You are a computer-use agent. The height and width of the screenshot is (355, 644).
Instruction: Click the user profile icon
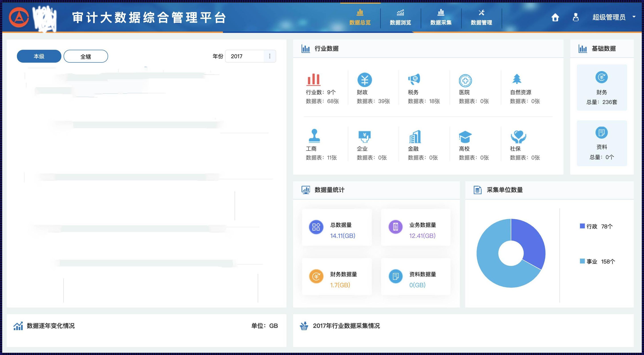click(576, 17)
